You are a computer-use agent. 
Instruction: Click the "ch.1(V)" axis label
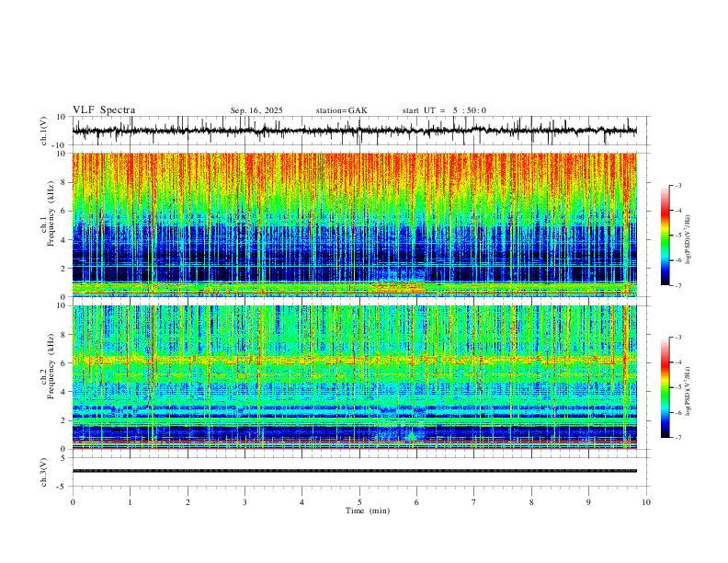pyautogui.click(x=44, y=131)
